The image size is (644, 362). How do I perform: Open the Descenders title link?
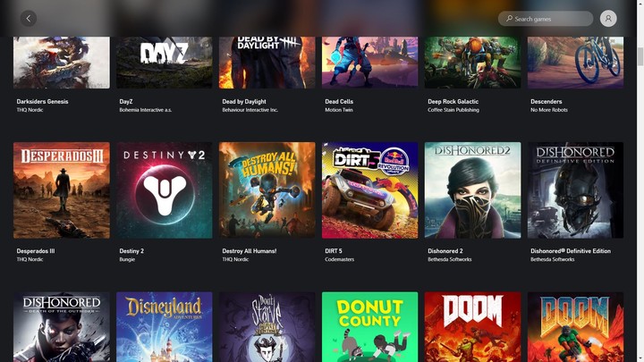pyautogui.click(x=546, y=101)
